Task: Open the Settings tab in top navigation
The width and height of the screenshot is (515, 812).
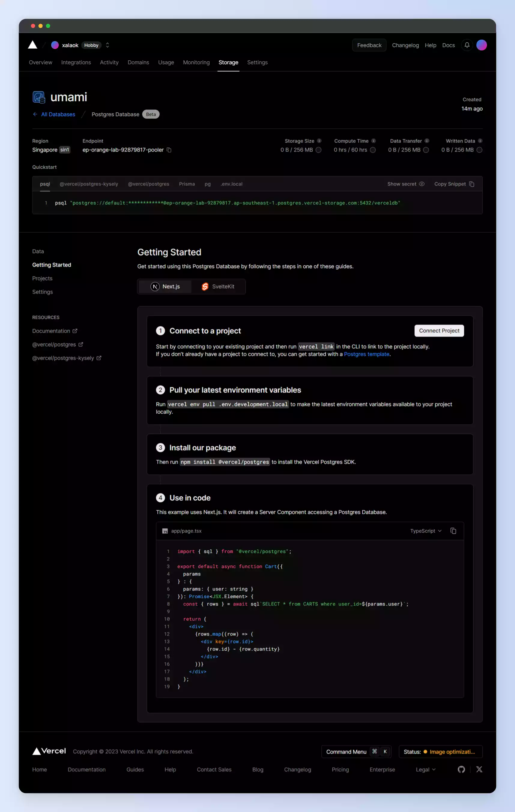Action: click(x=257, y=62)
